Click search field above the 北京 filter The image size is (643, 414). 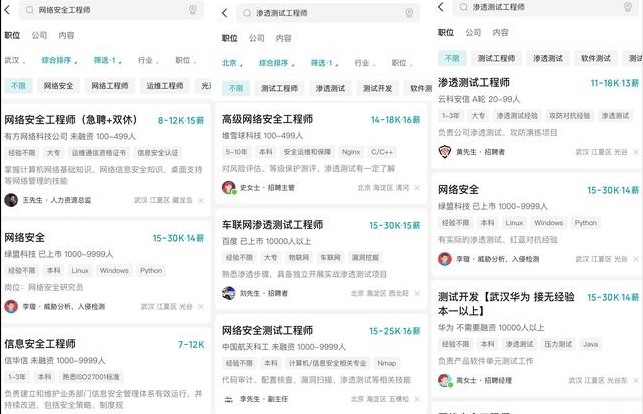click(x=328, y=13)
